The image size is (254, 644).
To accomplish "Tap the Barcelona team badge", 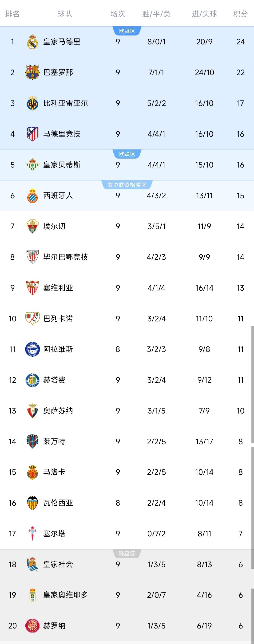I will click(x=32, y=73).
